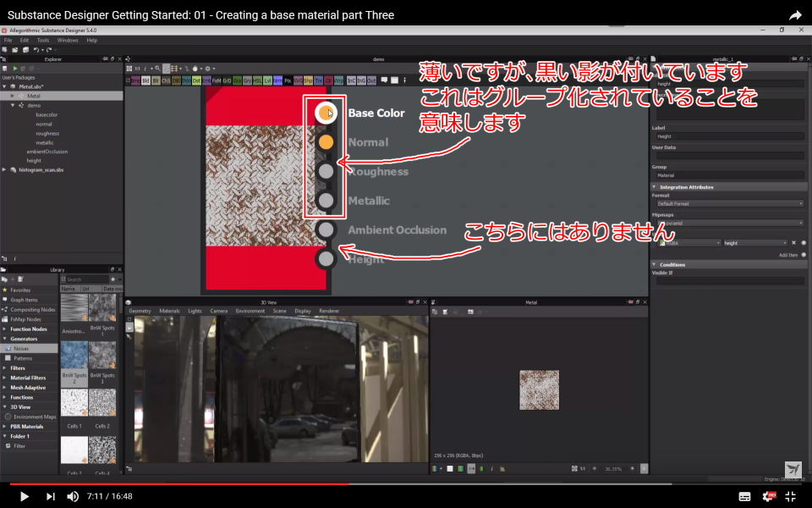Add Warp node (Wrp) from toolbar
Screen dimensions: 812x508
pos(338,81)
